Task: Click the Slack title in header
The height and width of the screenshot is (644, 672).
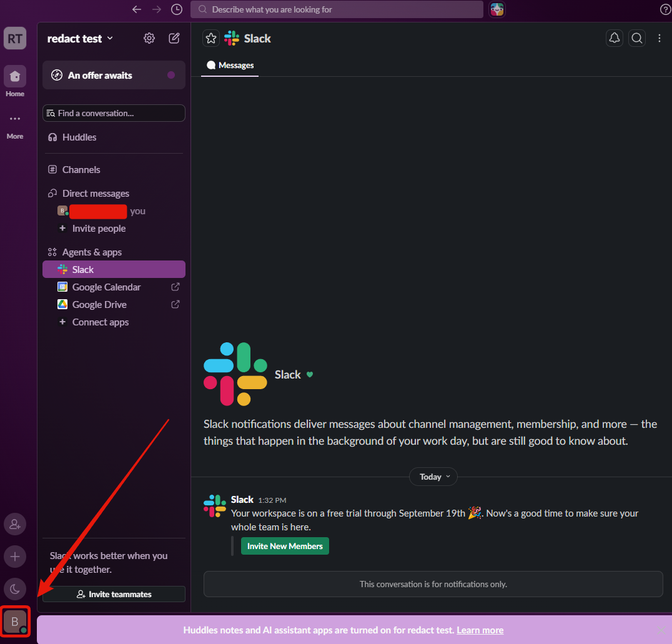Action: pos(257,39)
